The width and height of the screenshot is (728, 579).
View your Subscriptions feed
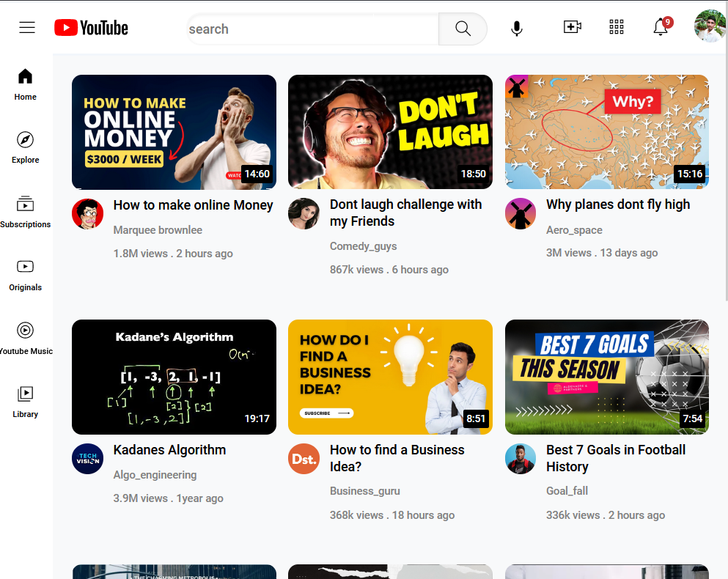click(x=25, y=211)
